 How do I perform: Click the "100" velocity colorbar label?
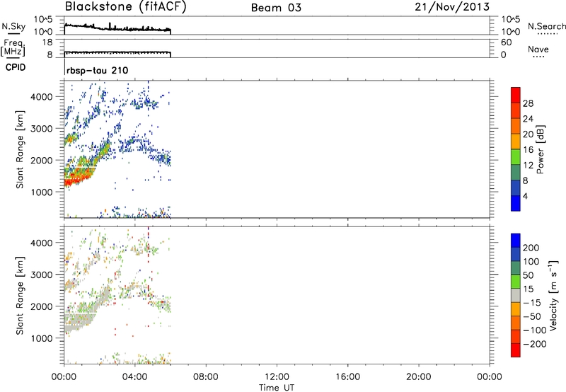pyautogui.click(x=531, y=262)
